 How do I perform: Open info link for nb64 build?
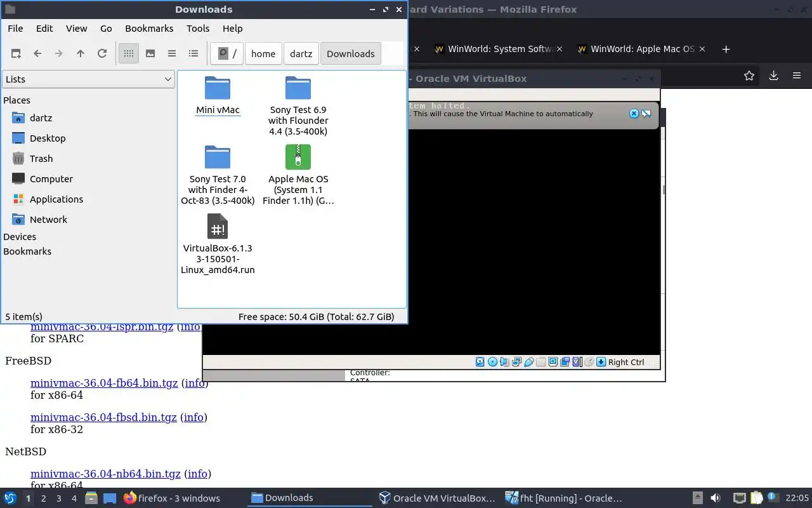click(x=197, y=474)
